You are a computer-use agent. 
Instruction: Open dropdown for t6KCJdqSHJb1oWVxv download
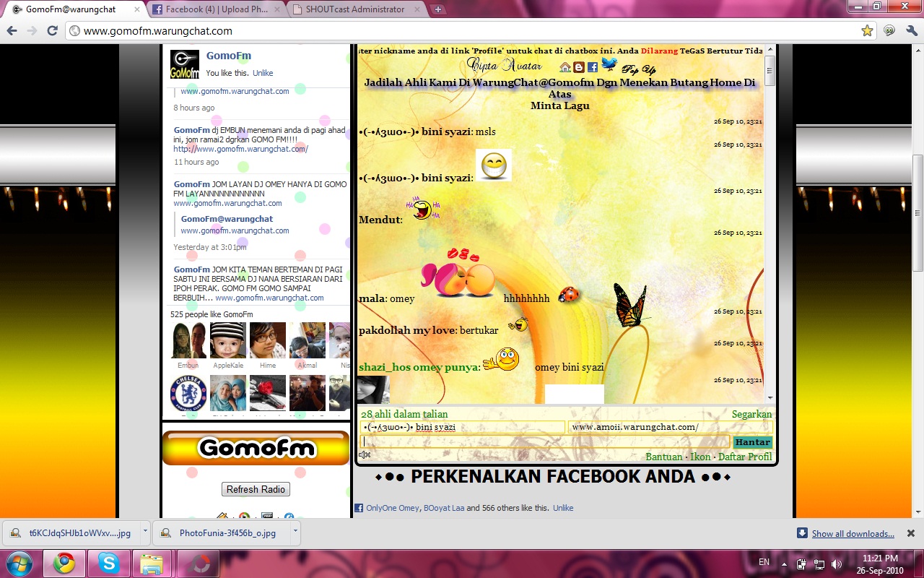tap(145, 531)
